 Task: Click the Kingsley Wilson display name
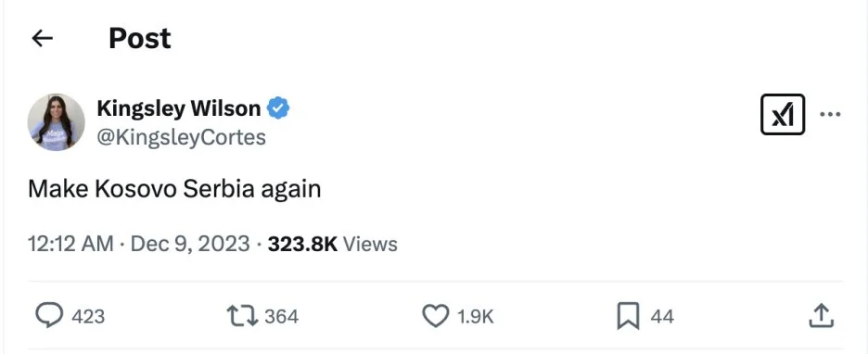coord(179,108)
